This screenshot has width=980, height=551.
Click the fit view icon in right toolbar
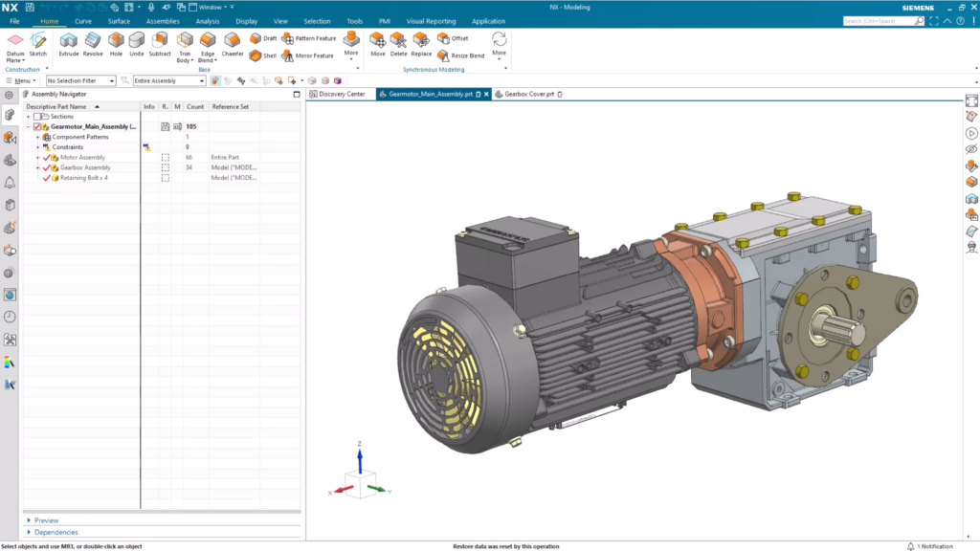[x=971, y=100]
